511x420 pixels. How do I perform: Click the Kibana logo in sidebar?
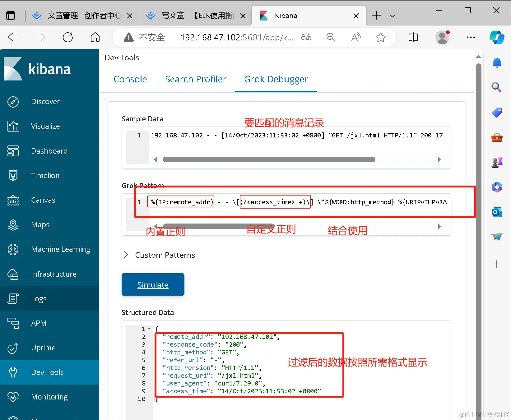tap(37, 69)
